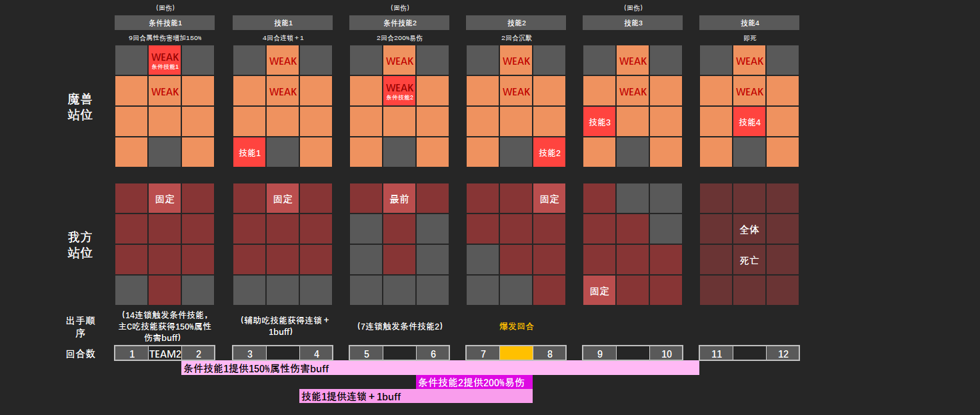Switch to the 技能1 header tab
Viewport: 980px width, 415px height.
point(282,22)
